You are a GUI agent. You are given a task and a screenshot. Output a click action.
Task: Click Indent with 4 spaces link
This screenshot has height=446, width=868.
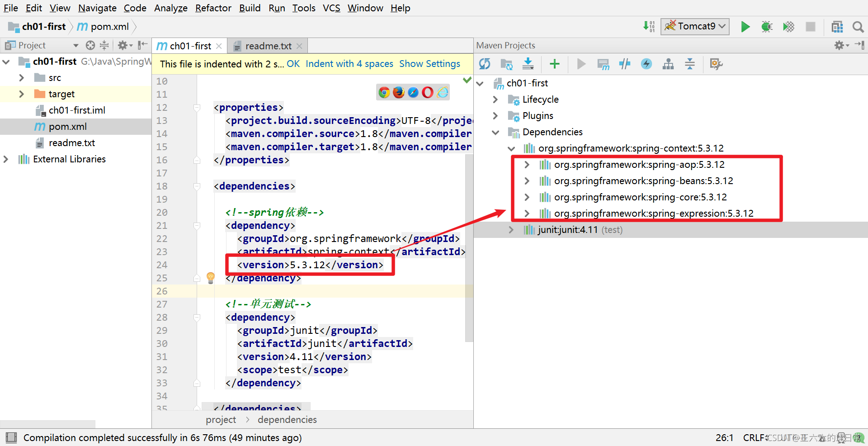[x=349, y=64]
